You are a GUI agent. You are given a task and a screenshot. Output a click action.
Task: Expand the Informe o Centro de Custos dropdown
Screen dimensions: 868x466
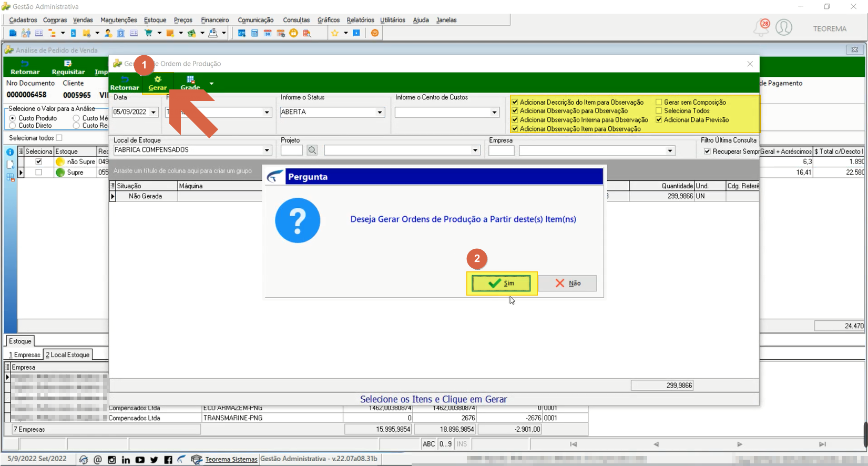pos(494,112)
